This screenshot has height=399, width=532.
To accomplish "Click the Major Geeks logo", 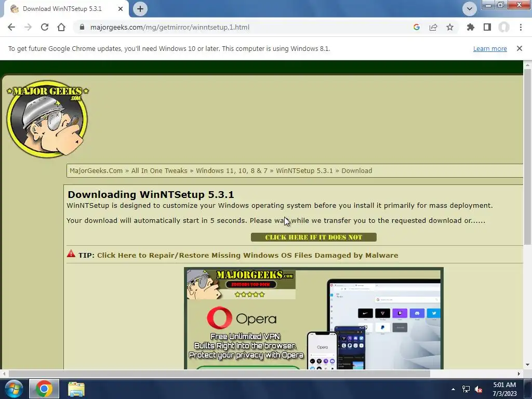I will (x=47, y=119).
